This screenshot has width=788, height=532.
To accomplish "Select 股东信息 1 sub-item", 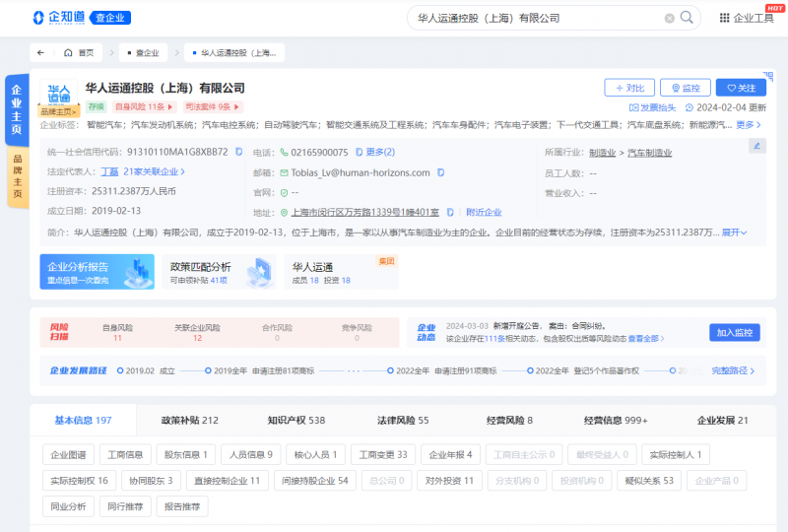I will coord(186,454).
